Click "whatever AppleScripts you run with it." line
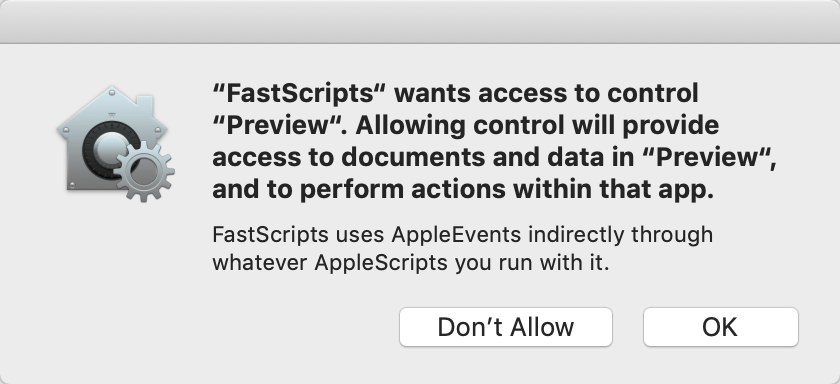Viewport: 840px width, 384px height. pyautogui.click(x=411, y=263)
